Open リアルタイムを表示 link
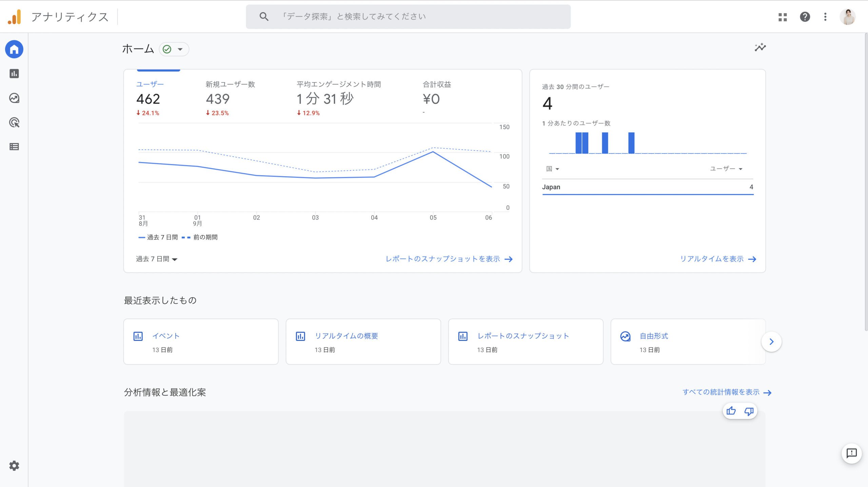Viewport: 868px width, 487px height. click(718, 259)
